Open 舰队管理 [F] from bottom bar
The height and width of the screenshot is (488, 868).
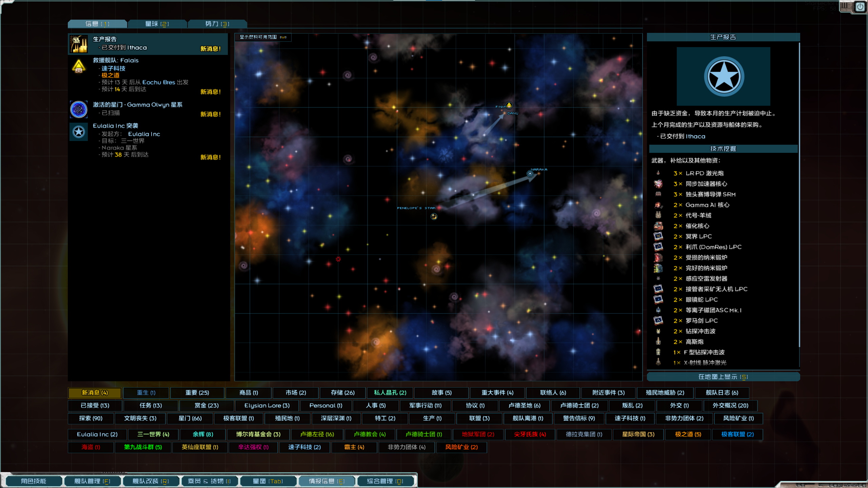click(92, 481)
